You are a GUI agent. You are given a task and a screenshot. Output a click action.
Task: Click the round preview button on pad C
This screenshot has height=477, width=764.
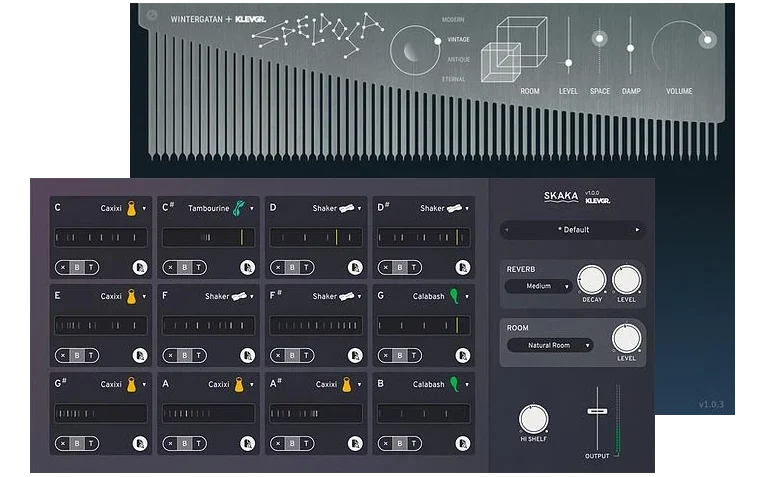[x=140, y=267]
